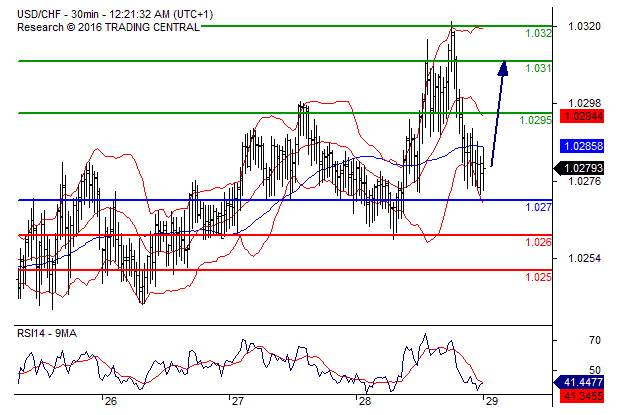Click the red 1.025 support label
The height and width of the screenshot is (415, 629).
click(538, 277)
